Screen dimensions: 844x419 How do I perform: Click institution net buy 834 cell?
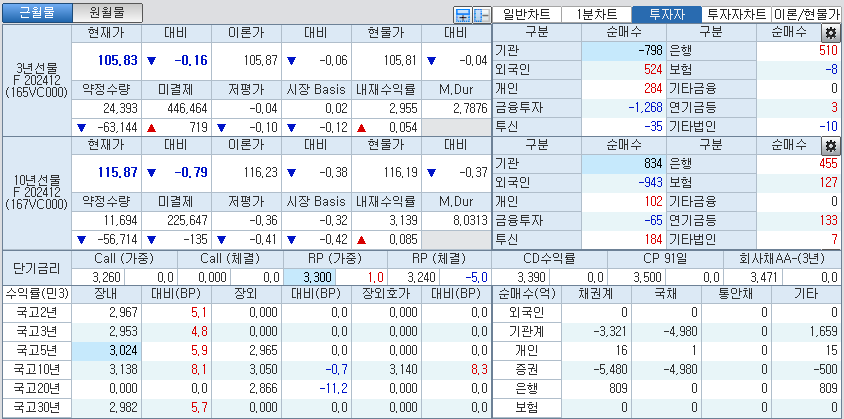(623, 164)
